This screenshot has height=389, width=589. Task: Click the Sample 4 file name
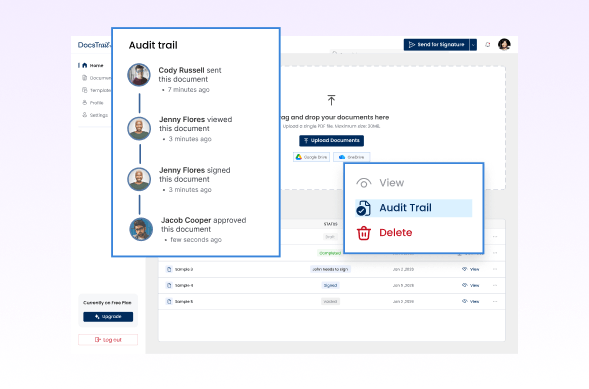click(x=184, y=285)
